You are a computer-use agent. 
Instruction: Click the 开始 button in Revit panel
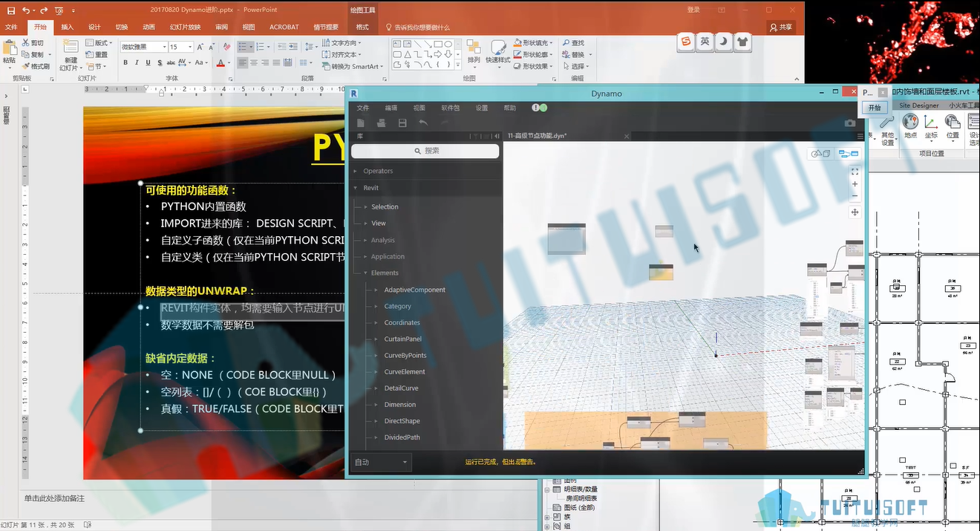tap(875, 108)
